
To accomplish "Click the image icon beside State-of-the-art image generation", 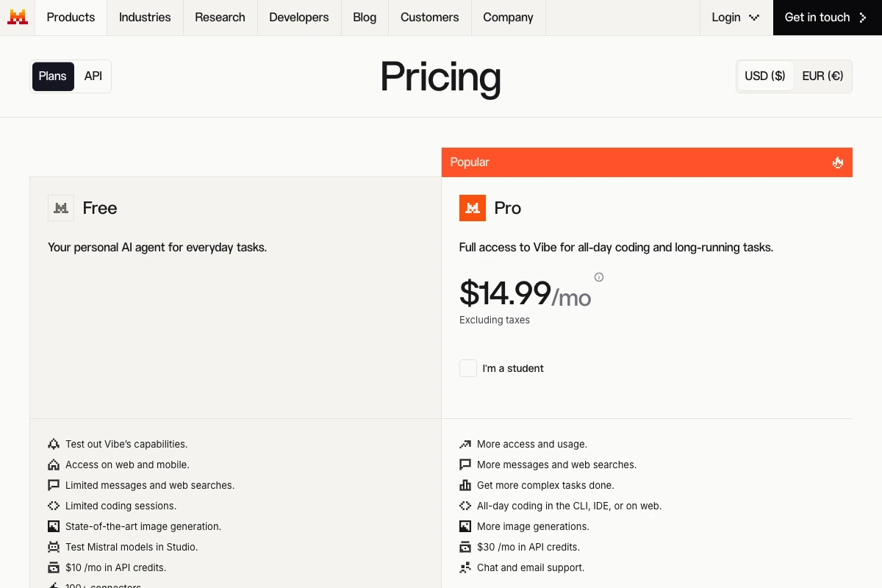I will [54, 526].
